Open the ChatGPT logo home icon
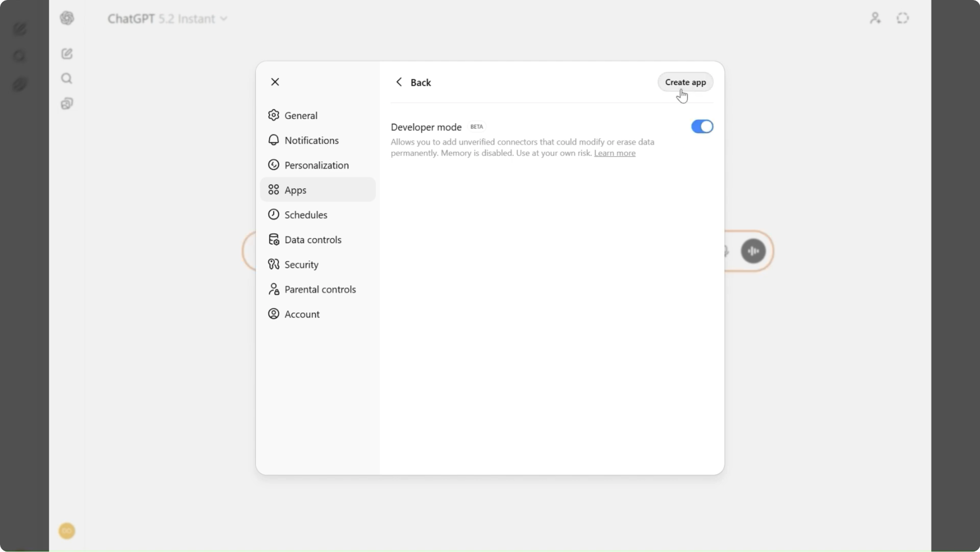This screenshot has width=980, height=552. coord(67,18)
